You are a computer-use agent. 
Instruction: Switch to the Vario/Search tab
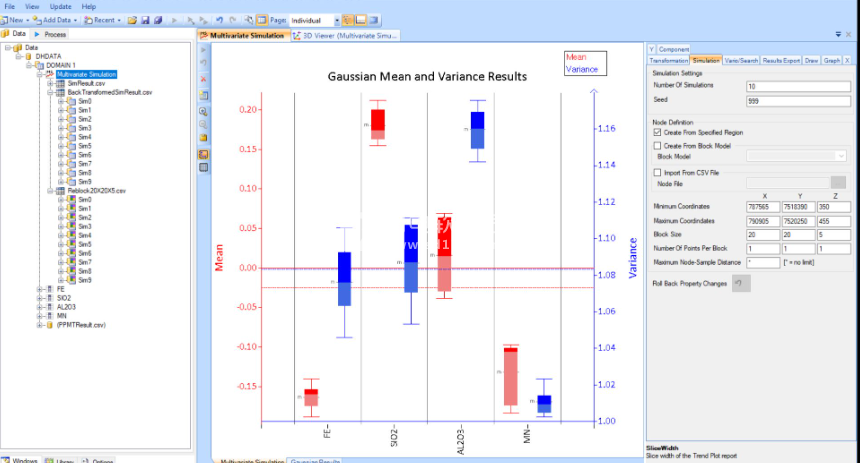pos(740,61)
